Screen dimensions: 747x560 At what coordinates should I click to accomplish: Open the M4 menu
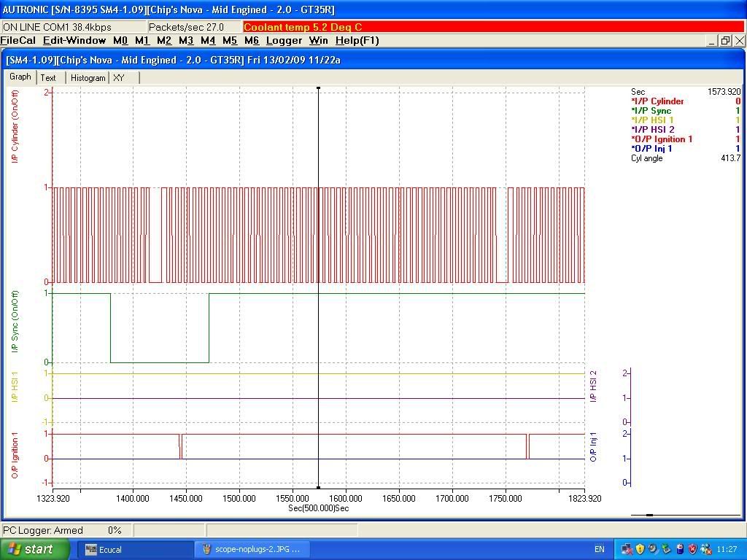pos(208,41)
